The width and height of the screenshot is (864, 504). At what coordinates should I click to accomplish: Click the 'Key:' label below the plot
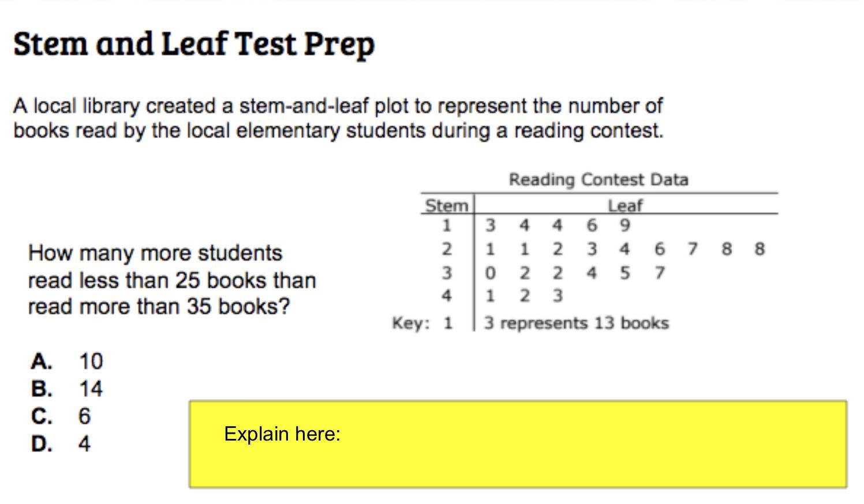coord(411,323)
